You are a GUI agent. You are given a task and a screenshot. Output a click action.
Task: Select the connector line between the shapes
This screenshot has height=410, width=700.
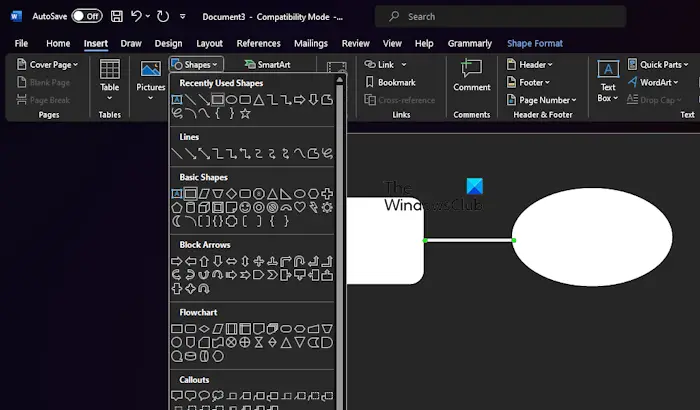click(469, 240)
